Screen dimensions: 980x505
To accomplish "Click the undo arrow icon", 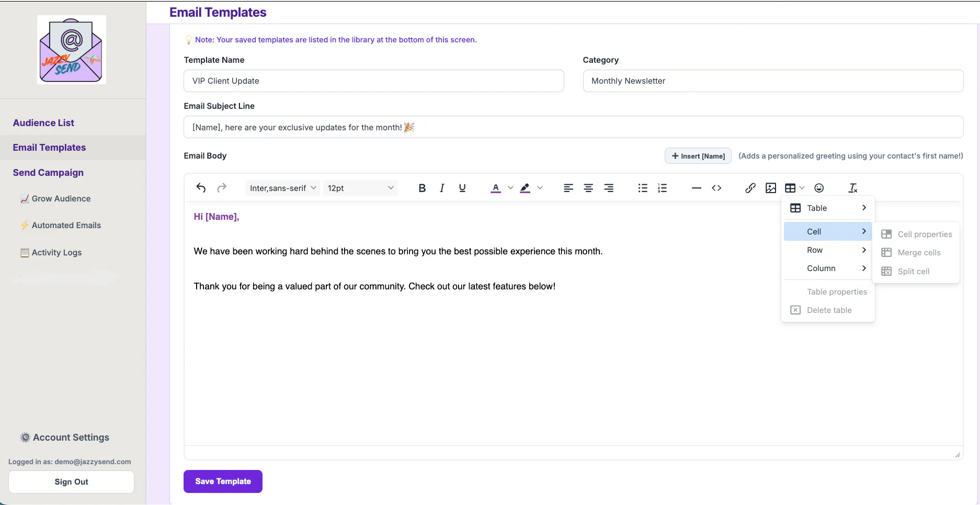I will click(x=201, y=188).
